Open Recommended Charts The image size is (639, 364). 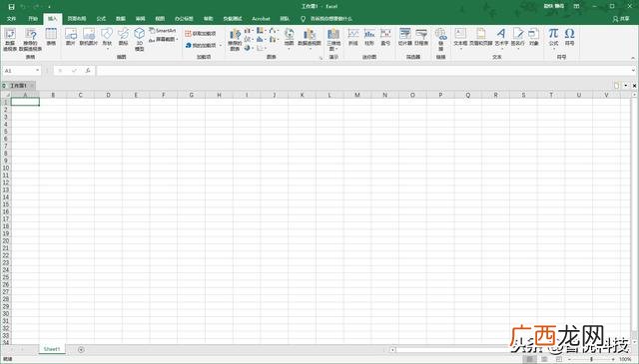[x=235, y=40]
